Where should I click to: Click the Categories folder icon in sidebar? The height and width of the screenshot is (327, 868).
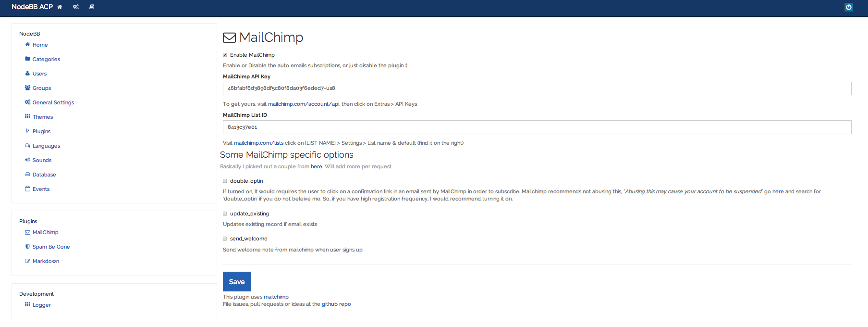28,59
